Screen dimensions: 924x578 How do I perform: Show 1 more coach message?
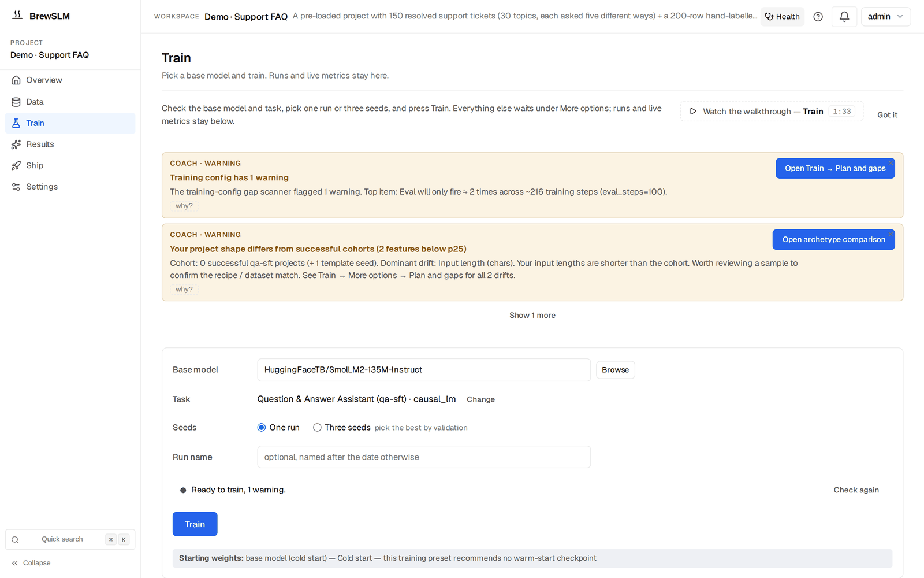pyautogui.click(x=532, y=316)
